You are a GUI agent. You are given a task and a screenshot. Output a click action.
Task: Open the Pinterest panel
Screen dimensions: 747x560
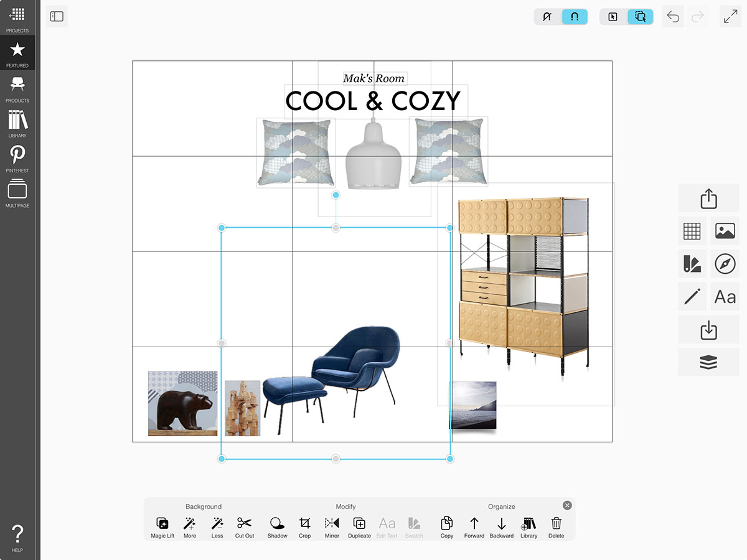(x=17, y=158)
